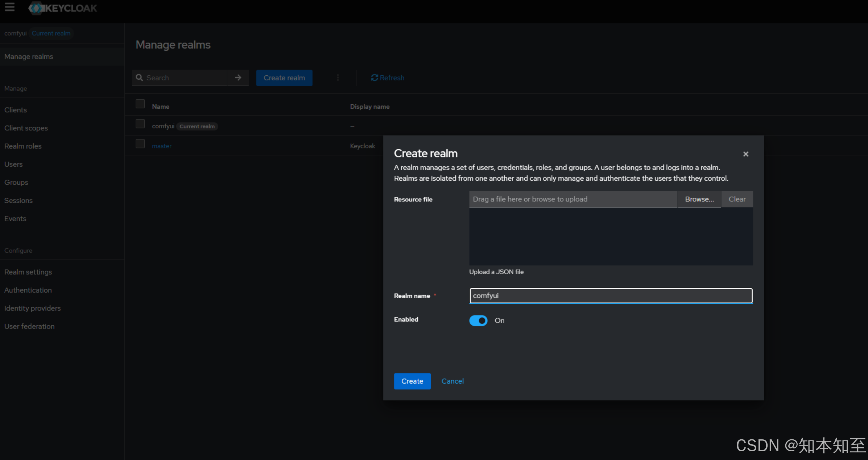Click the Cancel link in dialog
Viewport: 868px width, 460px height.
(x=452, y=381)
